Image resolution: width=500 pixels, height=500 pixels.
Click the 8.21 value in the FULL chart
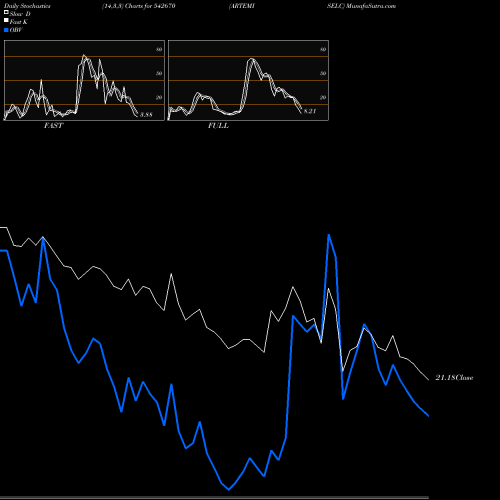(310, 111)
